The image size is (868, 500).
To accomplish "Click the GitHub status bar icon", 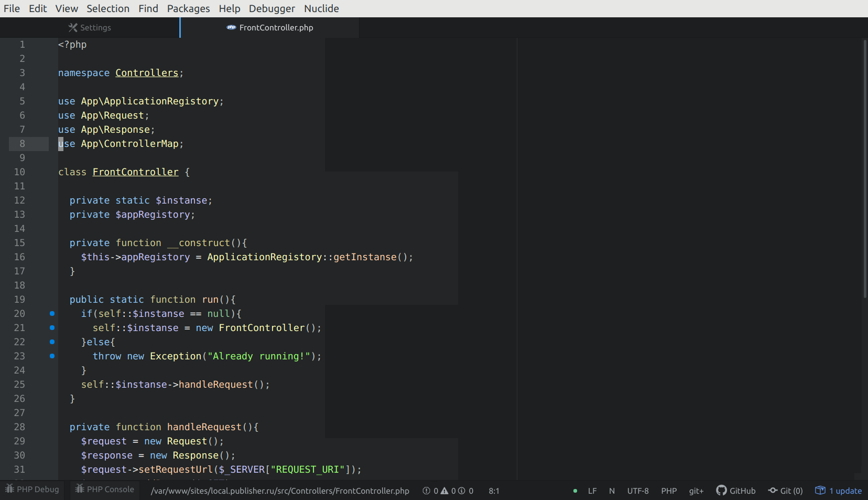I will click(722, 491).
